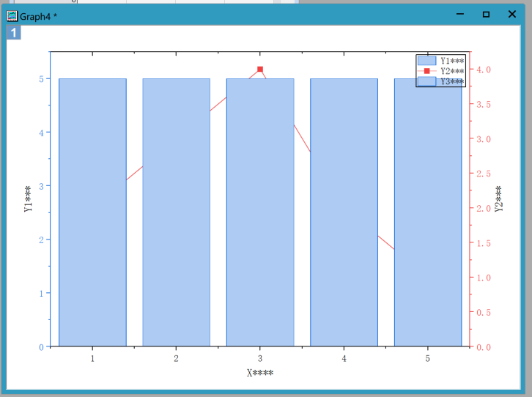The height and width of the screenshot is (397, 532).
Task: Select the red square data point
Action: pyautogui.click(x=260, y=70)
